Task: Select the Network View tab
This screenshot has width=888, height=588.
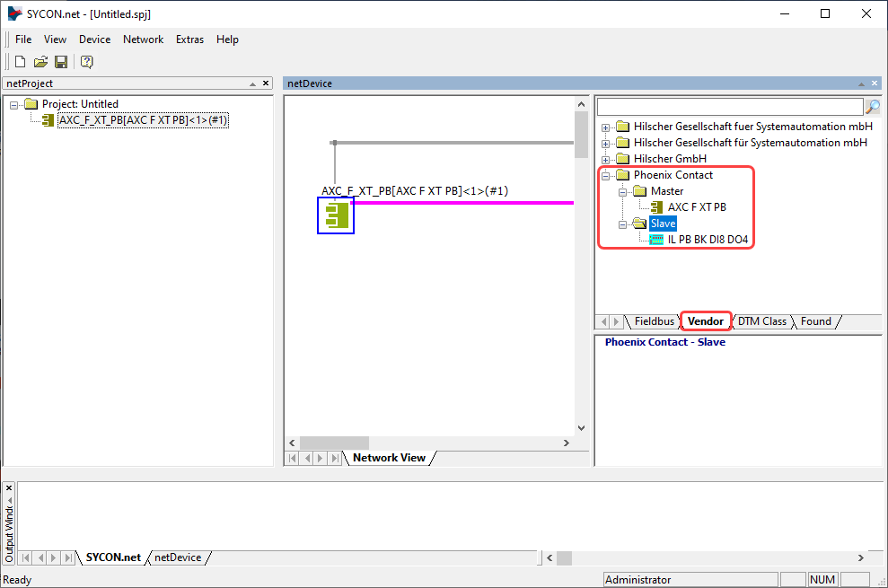Action: 389,458
